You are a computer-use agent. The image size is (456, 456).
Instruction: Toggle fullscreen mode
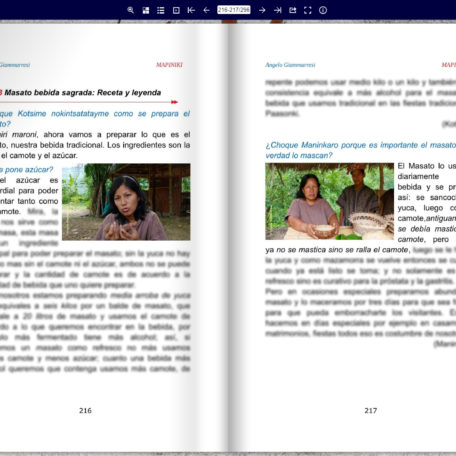pos(308,10)
